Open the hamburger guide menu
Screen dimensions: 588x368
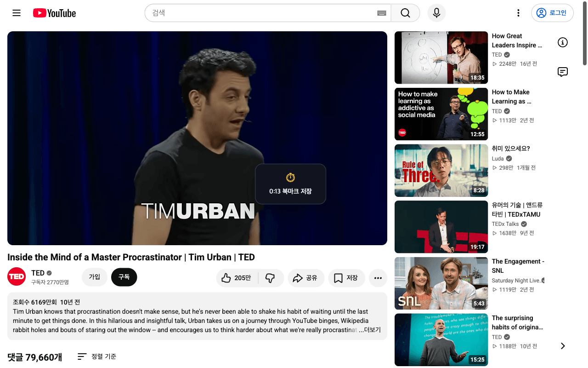[x=17, y=13]
